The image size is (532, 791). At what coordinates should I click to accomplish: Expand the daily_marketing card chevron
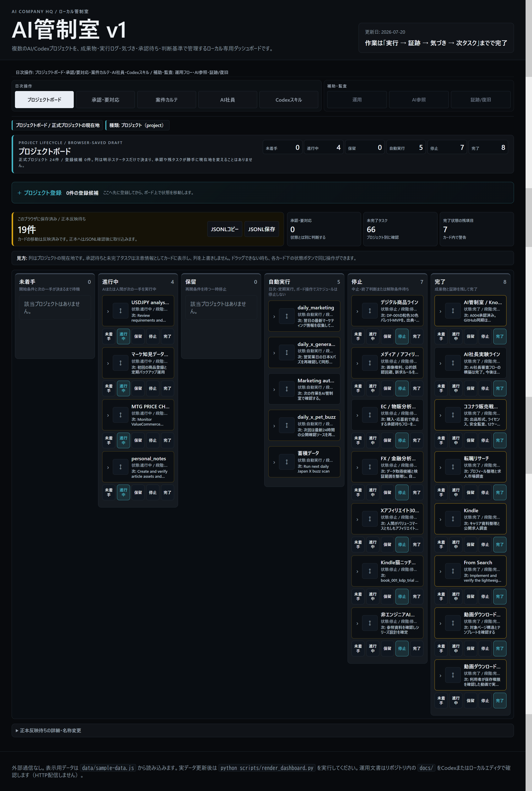coord(274,316)
